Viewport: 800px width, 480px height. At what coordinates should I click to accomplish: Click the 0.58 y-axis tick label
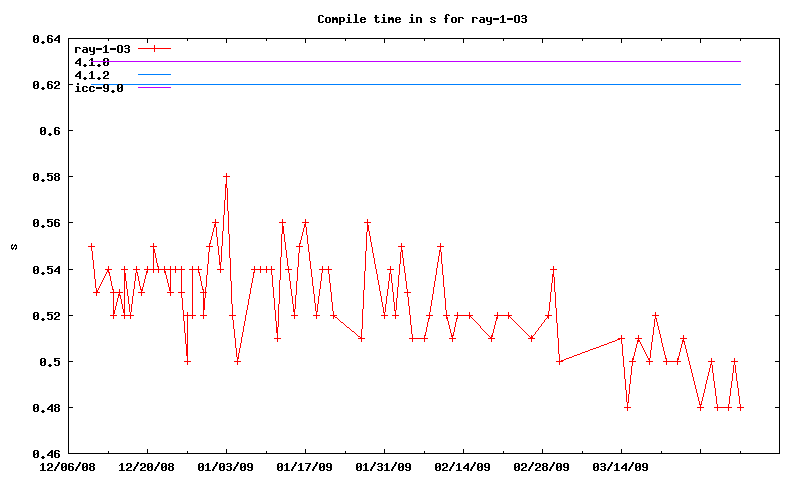47,177
